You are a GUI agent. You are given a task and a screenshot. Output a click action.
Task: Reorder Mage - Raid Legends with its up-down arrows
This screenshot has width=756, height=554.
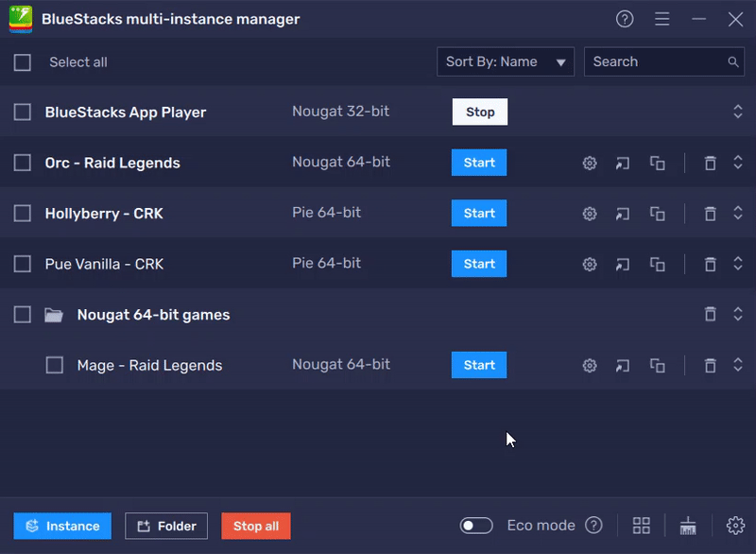[x=738, y=365]
